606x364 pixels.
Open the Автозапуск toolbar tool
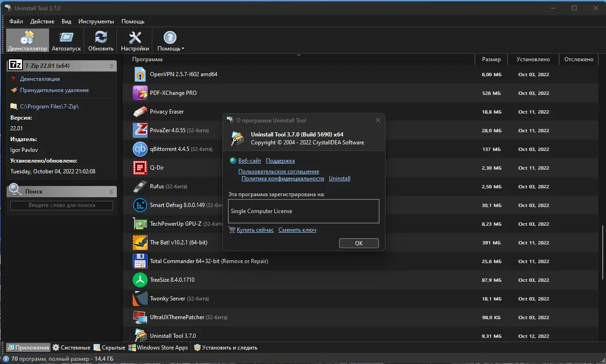(x=66, y=41)
